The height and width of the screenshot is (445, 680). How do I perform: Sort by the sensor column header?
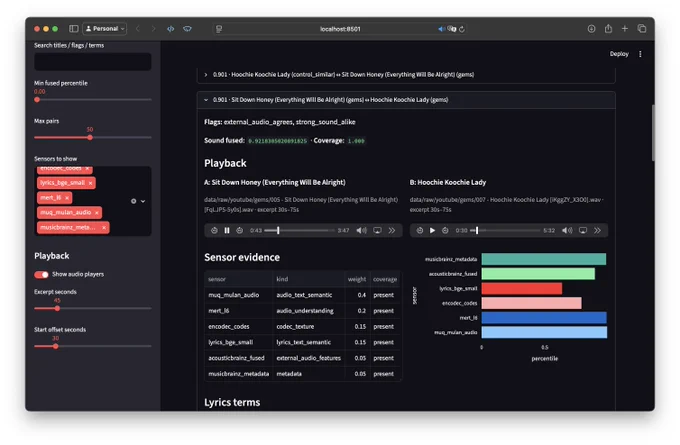point(239,279)
